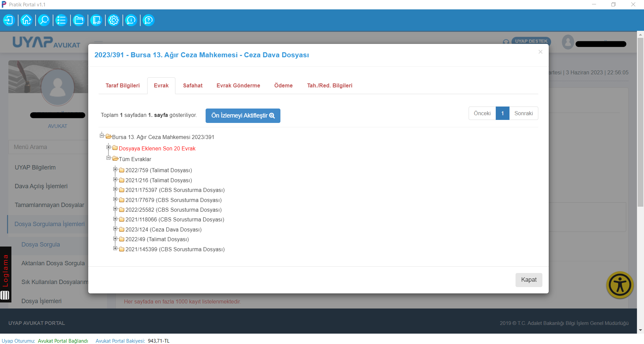Select the Evrak Gönderme tab
This screenshot has height=344, width=644.
tap(238, 86)
